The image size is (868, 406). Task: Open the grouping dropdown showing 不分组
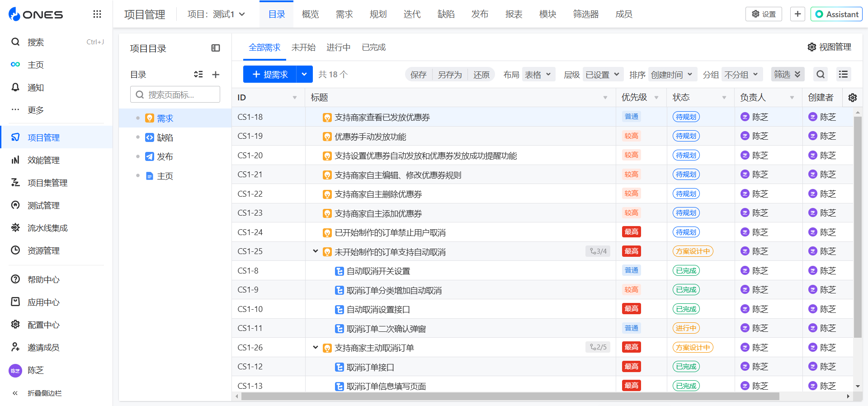(x=742, y=75)
